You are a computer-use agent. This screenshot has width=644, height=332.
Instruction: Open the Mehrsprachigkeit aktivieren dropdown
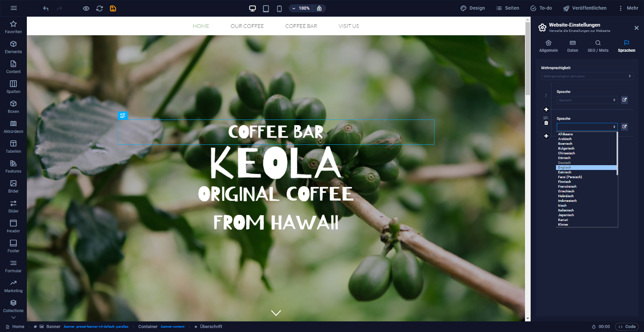tap(587, 76)
